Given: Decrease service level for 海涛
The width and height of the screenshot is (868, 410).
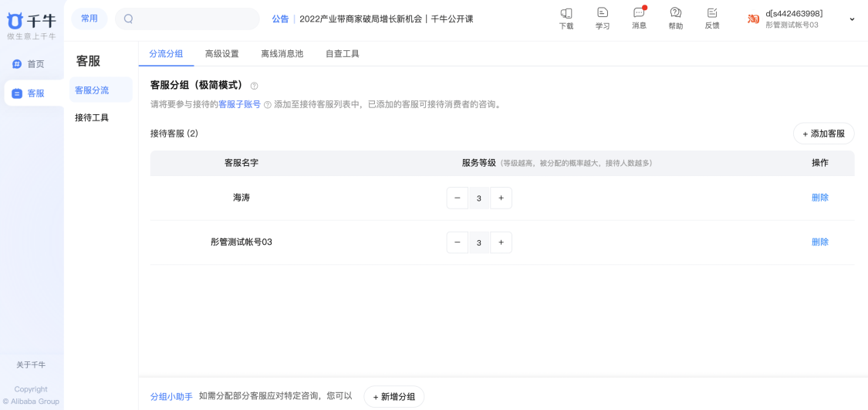Looking at the screenshot, I should (x=458, y=198).
